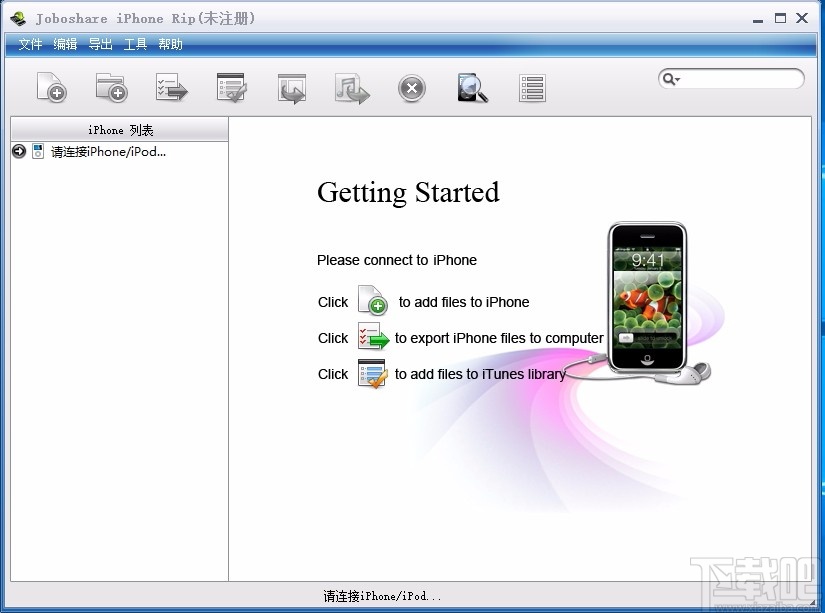The height and width of the screenshot is (613, 825).
Task: Click the export to iTunes toolbar icon
Action: click(x=351, y=88)
